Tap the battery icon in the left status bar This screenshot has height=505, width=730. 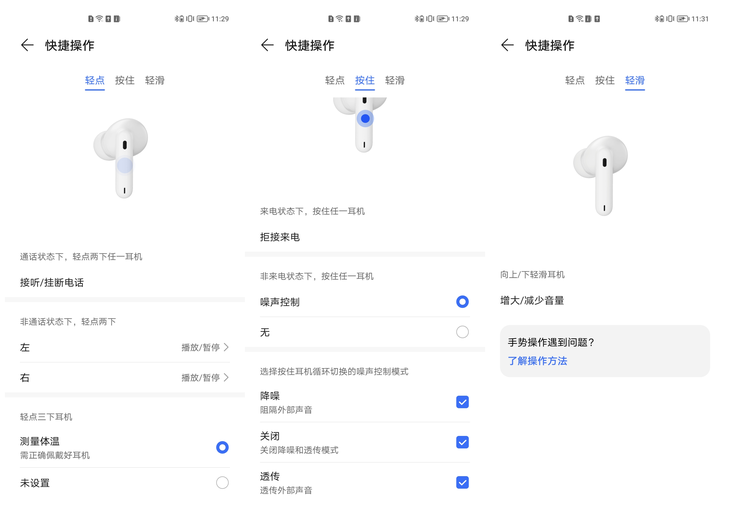203,19
